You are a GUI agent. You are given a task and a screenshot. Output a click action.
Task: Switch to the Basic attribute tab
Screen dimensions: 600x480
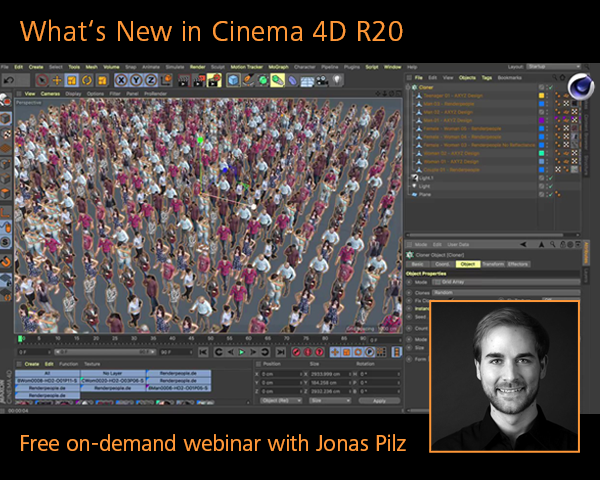[418, 264]
